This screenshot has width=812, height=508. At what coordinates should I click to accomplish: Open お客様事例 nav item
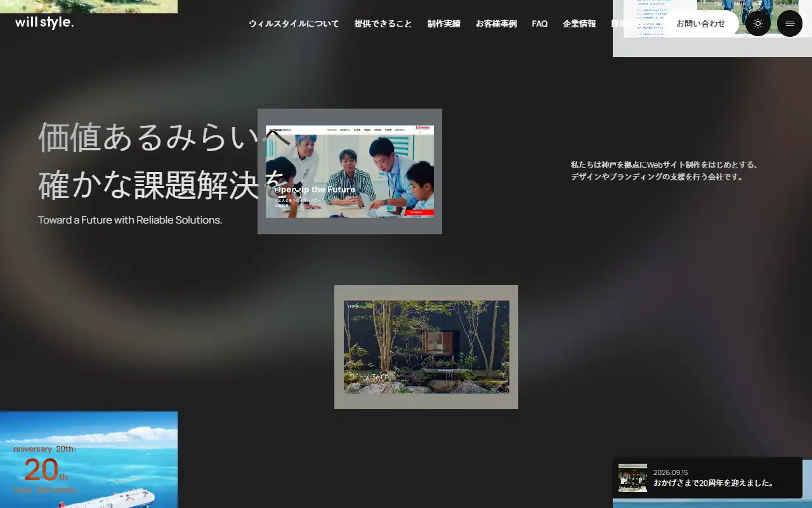(496, 23)
